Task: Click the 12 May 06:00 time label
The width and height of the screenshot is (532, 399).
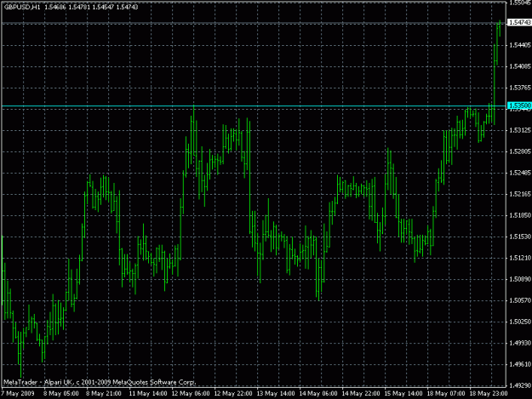Action: [191, 394]
